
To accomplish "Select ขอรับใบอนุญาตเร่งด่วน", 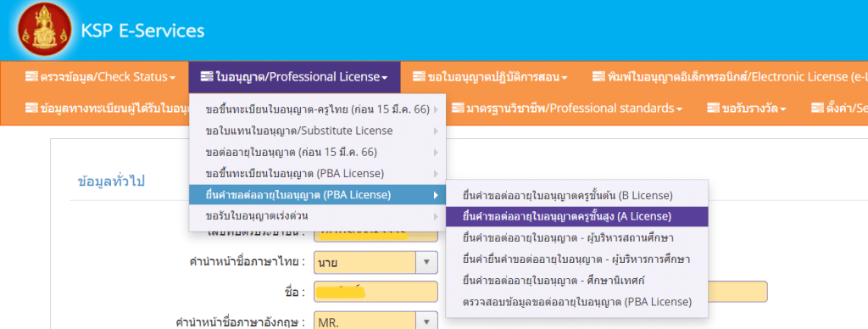I will coord(318,216).
